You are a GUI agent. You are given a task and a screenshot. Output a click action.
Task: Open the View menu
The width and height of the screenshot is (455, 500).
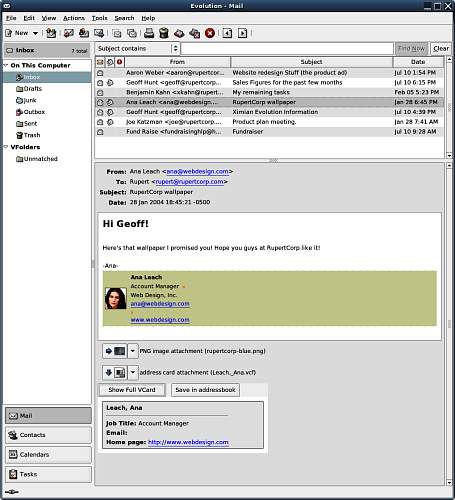point(49,18)
